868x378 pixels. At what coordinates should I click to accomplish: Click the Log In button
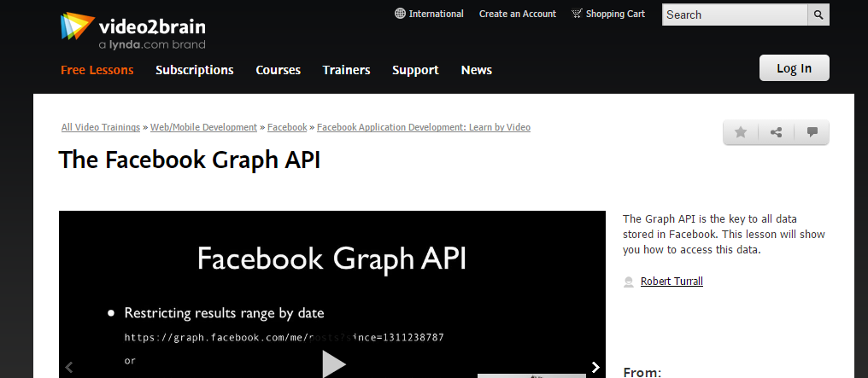[794, 68]
